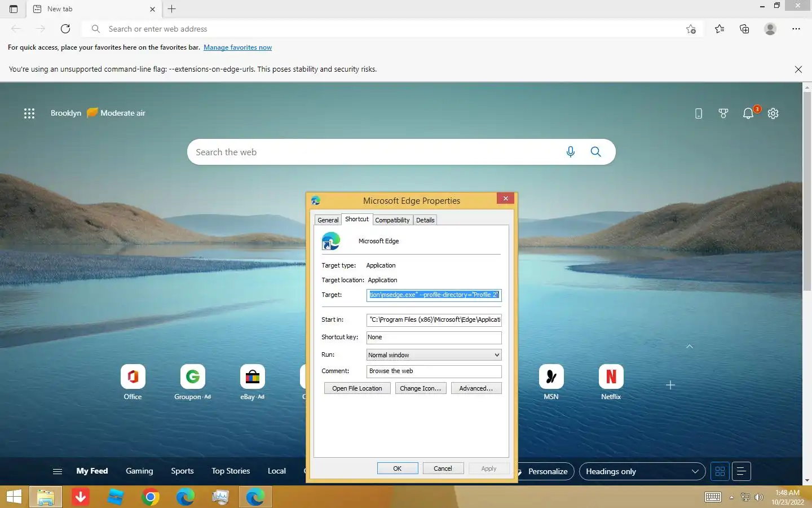Click the Brooklyn weather location
Image resolution: width=812 pixels, height=508 pixels.
click(66, 113)
